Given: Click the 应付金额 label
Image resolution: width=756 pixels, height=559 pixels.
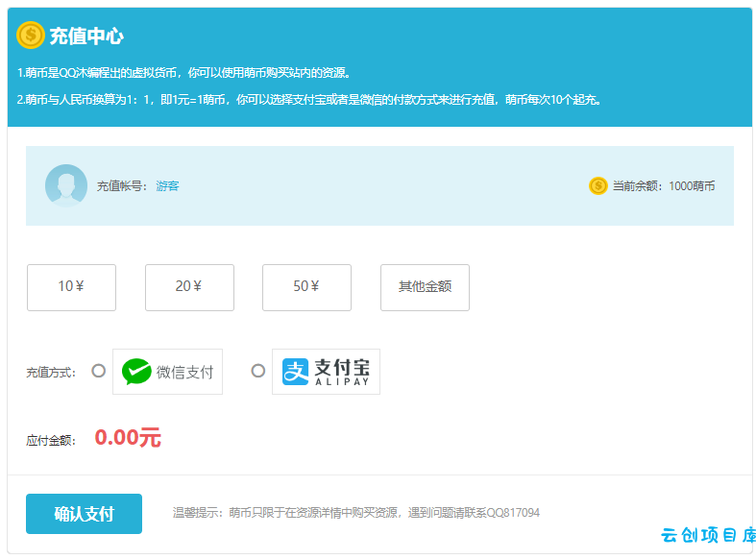Looking at the screenshot, I should (51, 440).
